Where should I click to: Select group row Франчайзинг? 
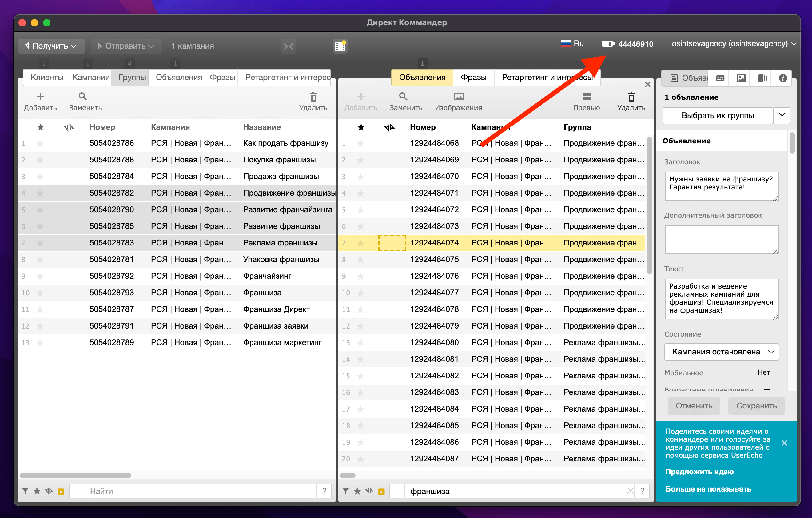pyautogui.click(x=177, y=277)
